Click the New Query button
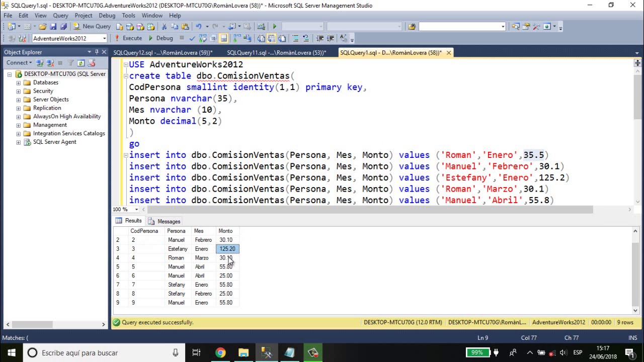The image size is (644, 362). click(92, 26)
